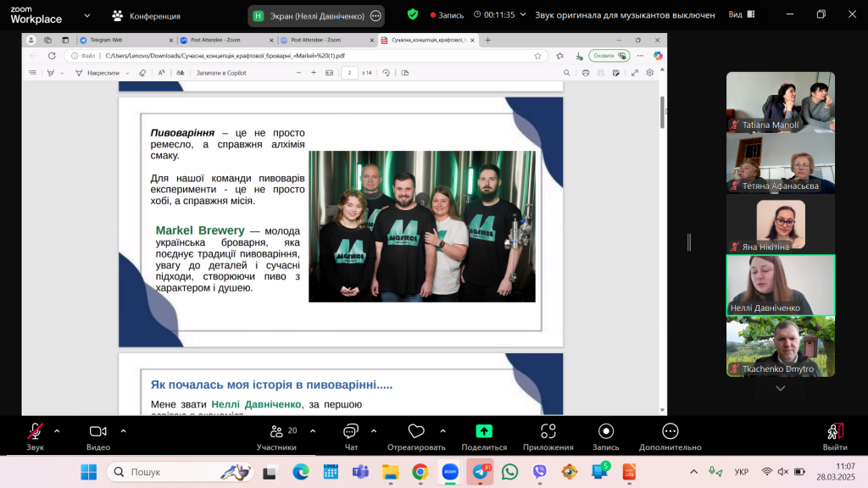Click the PDF page number field
Image resolution: width=868 pixels, height=488 pixels.
(x=349, y=73)
